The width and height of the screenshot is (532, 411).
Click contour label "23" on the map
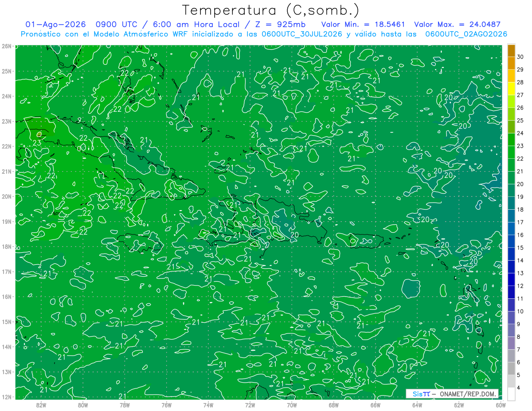(x=37, y=143)
